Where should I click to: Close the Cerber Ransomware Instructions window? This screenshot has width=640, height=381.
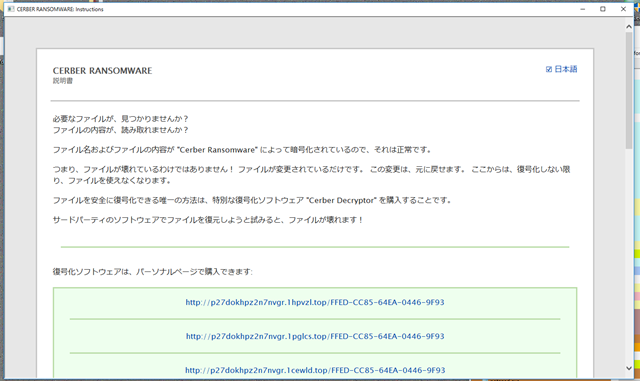[x=623, y=9]
